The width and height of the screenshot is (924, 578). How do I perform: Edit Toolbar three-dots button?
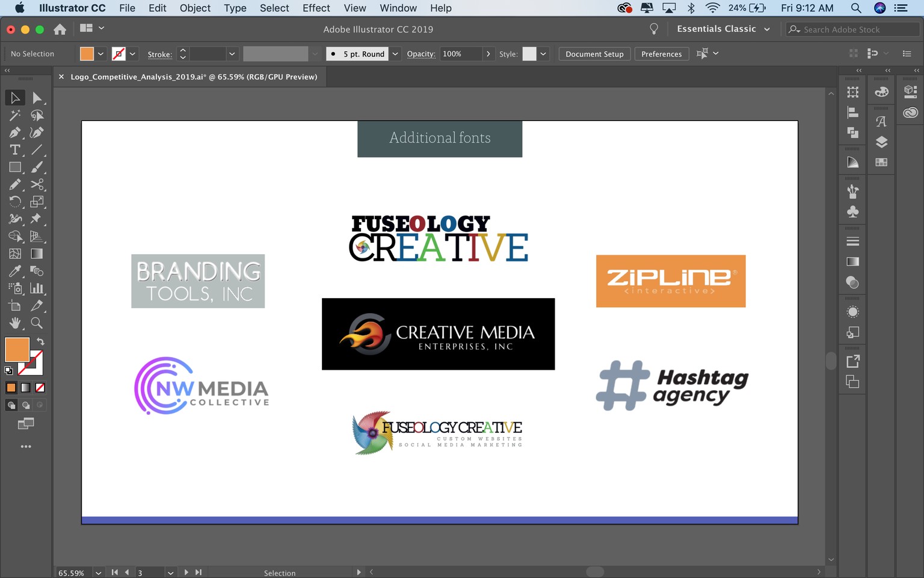point(26,447)
